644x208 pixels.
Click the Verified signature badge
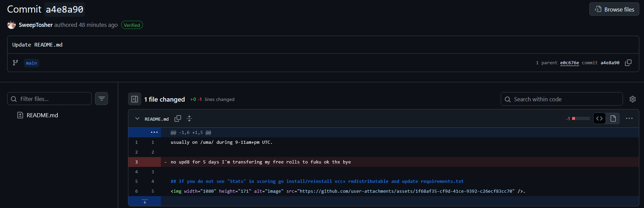[132, 25]
